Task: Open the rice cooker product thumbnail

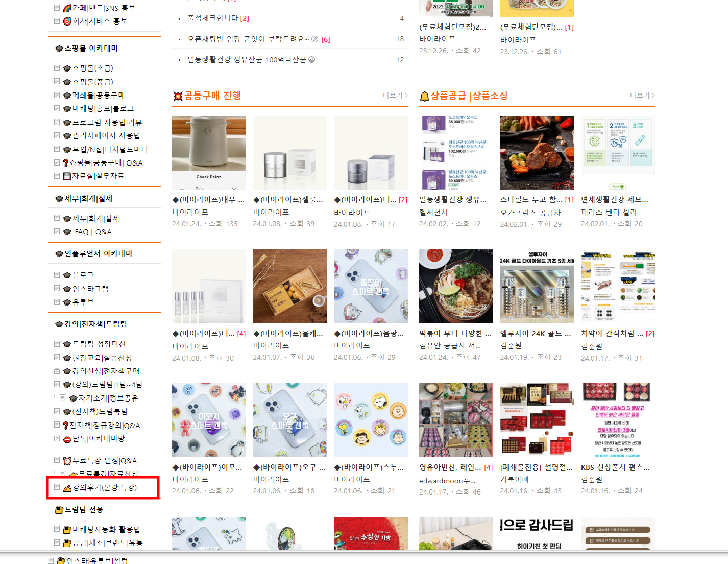Action: (209, 153)
